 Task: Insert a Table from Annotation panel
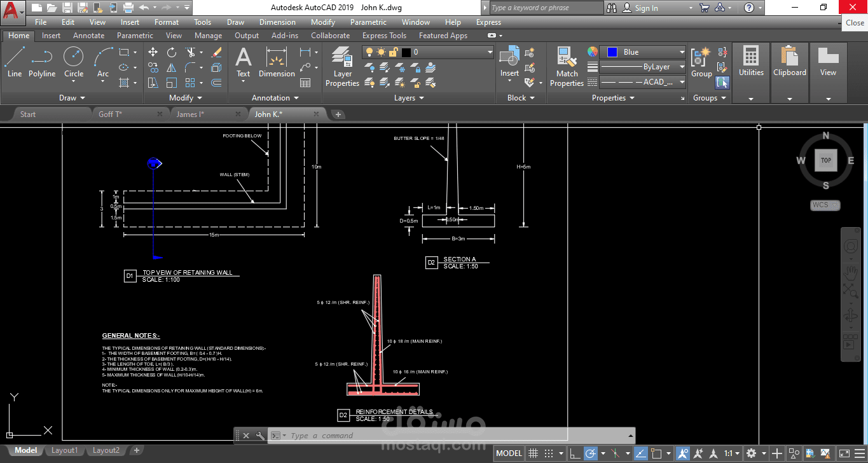(305, 83)
